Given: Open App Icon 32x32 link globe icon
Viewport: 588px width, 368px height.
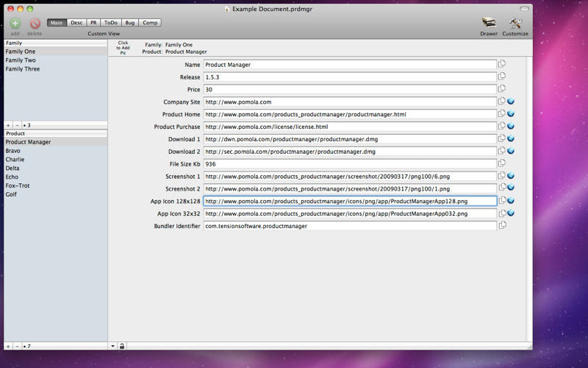Looking at the screenshot, I should [x=511, y=213].
